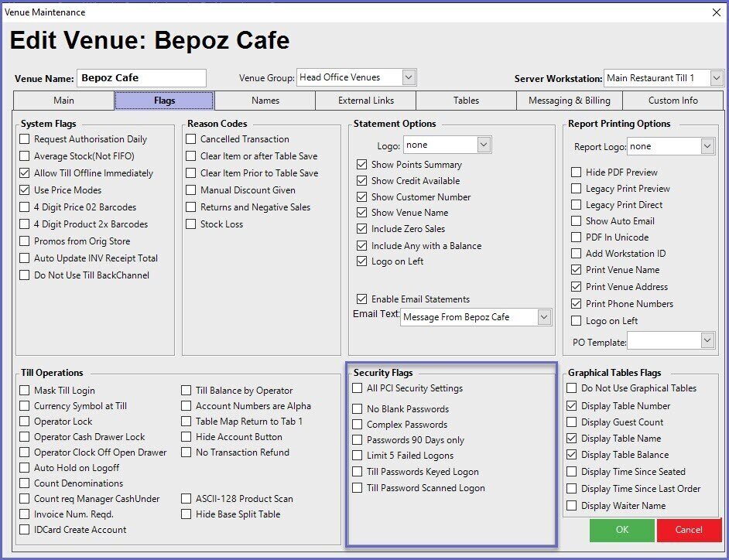
Task: Enable the Request Authorisation Daily checkbox
Action: pos(26,139)
